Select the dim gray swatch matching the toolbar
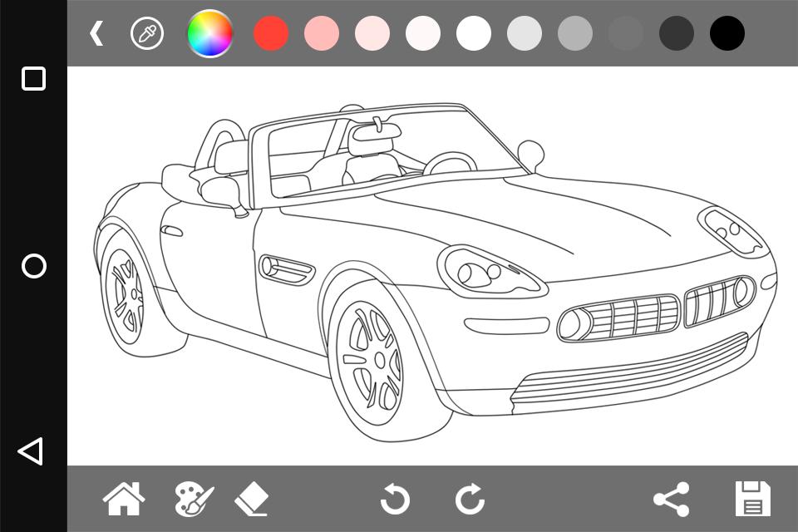This screenshot has width=798, height=532. pos(626,33)
